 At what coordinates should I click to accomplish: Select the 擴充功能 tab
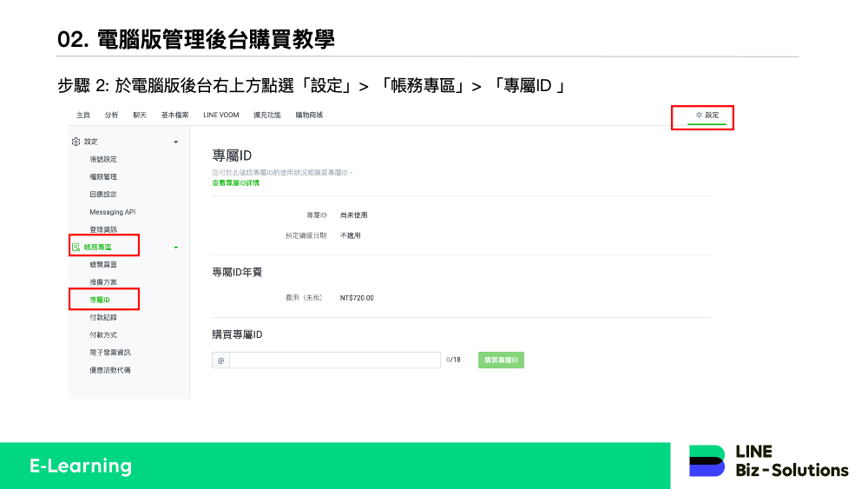point(266,115)
